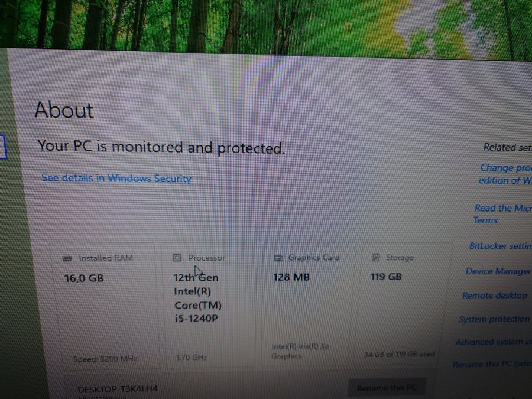Click Rename this PC (advanced) link

point(492,364)
